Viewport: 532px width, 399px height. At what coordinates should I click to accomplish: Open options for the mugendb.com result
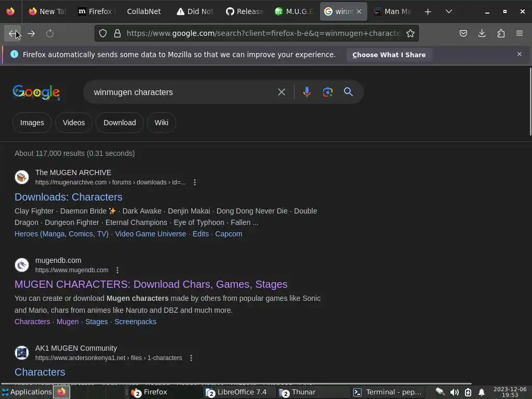pos(117,270)
